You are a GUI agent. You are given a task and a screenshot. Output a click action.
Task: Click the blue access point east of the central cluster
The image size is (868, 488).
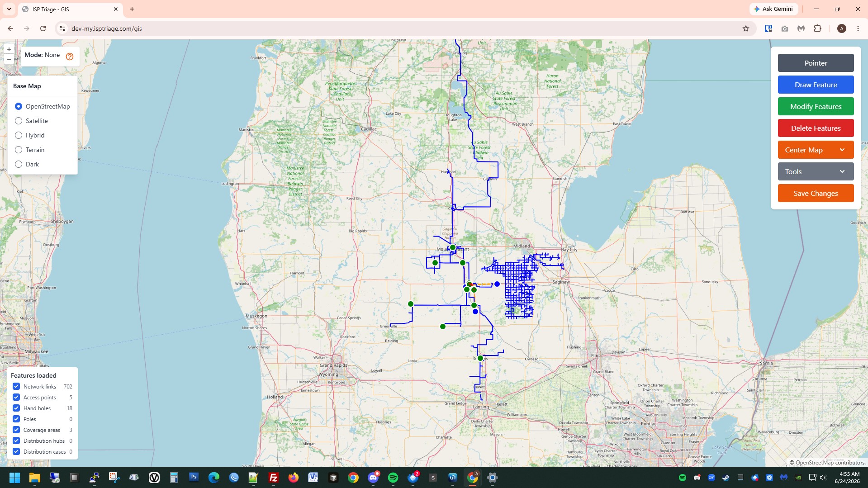click(x=497, y=284)
